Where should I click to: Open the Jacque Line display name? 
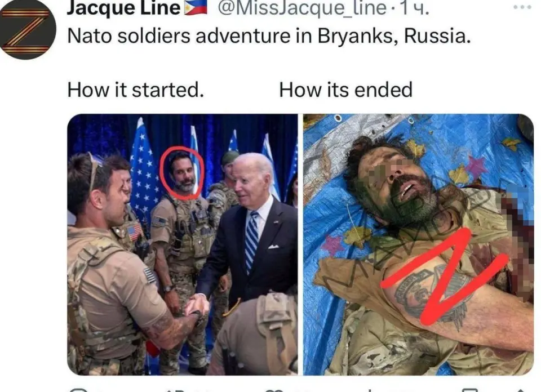123,8
